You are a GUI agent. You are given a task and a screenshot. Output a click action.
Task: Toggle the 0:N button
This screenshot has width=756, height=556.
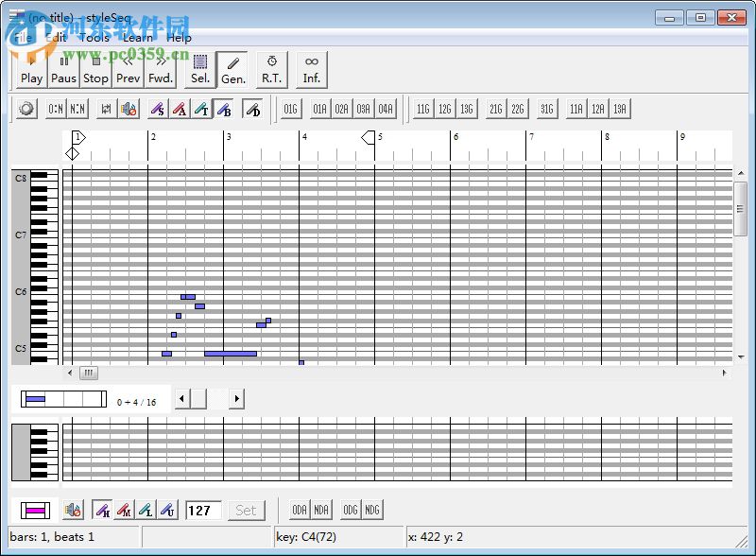pyautogui.click(x=58, y=109)
